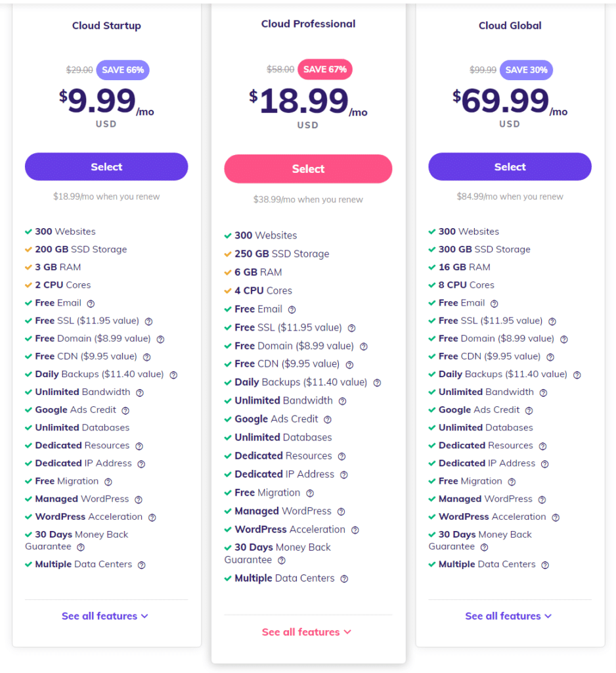Click the Daily Backups help icon under Cloud Startup
616x673 pixels.
click(173, 375)
